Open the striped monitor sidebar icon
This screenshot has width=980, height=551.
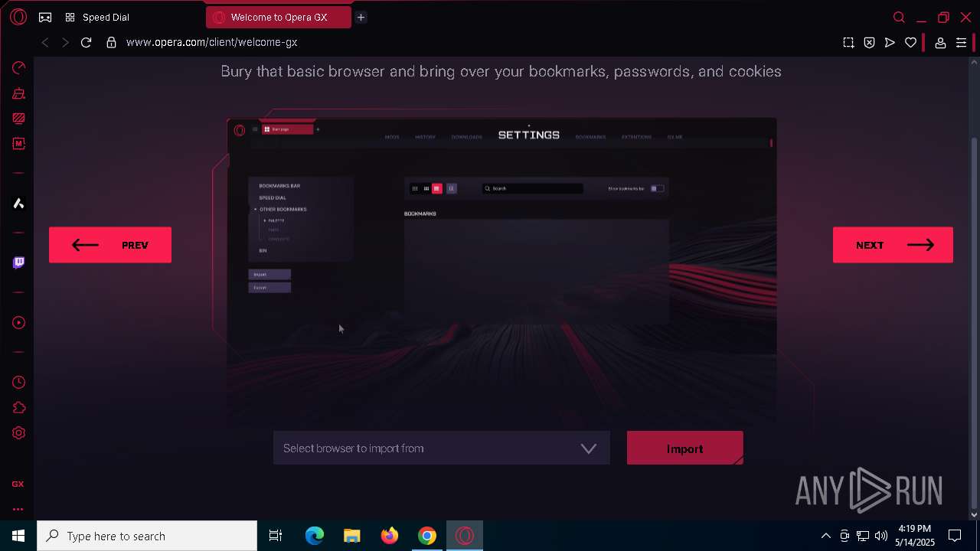(18, 119)
